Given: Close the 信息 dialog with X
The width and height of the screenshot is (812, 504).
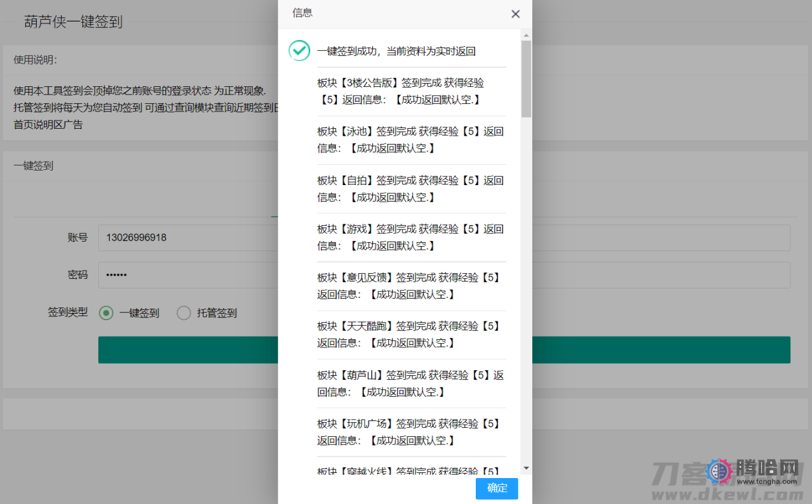Looking at the screenshot, I should click(516, 14).
